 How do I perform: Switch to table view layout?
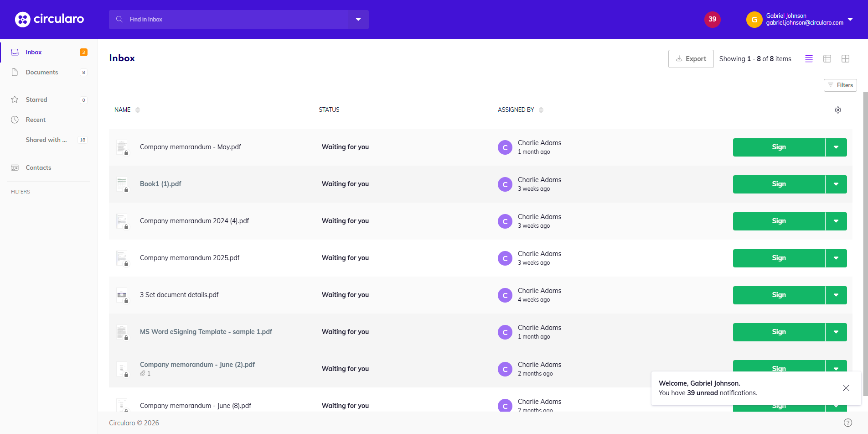[827, 59]
